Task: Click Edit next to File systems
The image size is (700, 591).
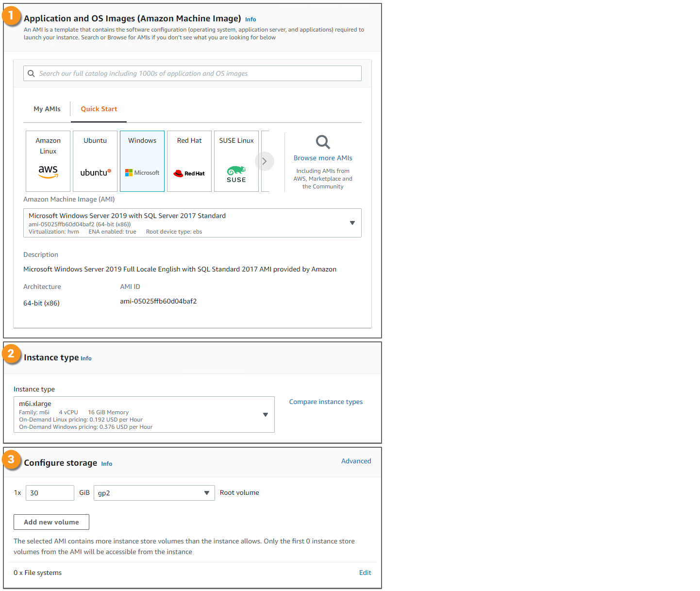Action: [365, 573]
